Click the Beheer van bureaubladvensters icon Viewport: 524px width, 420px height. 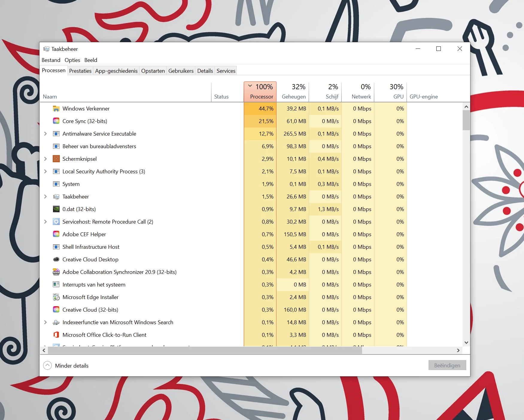(56, 146)
